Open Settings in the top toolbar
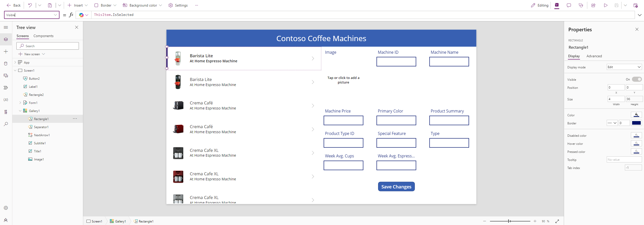Screen dimensions: 644x225 (178, 5)
